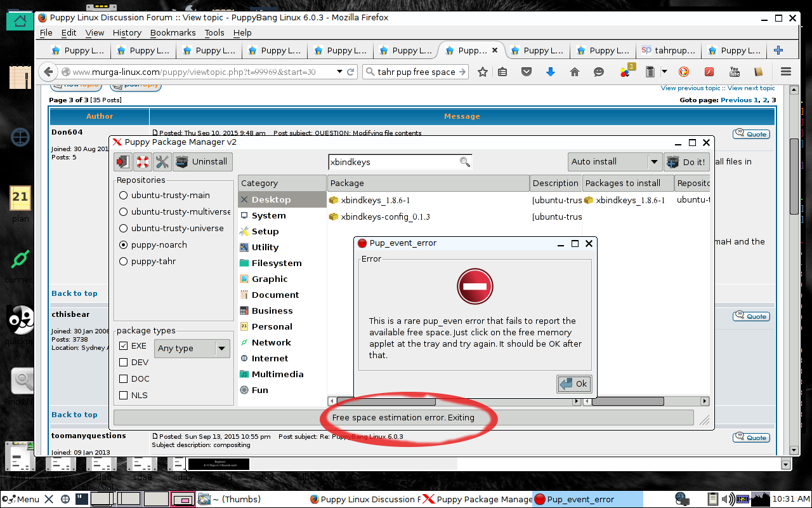Click the network monitors icon in the tray

tap(683, 499)
